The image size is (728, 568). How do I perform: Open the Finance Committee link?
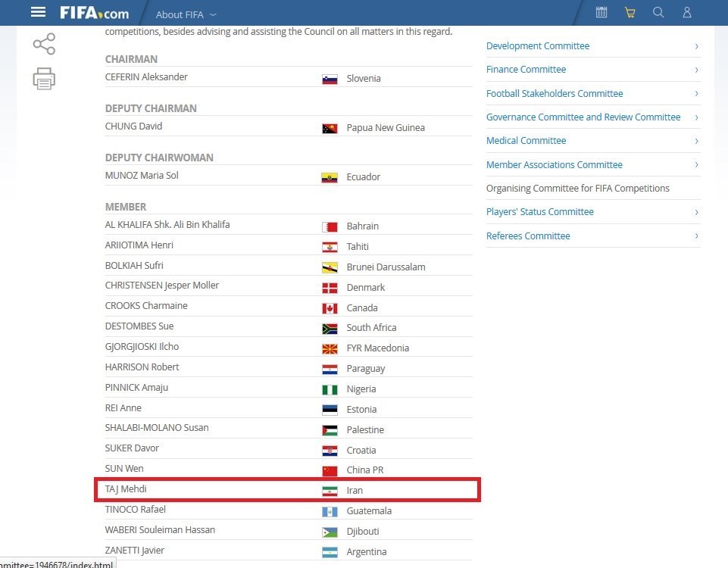(526, 70)
